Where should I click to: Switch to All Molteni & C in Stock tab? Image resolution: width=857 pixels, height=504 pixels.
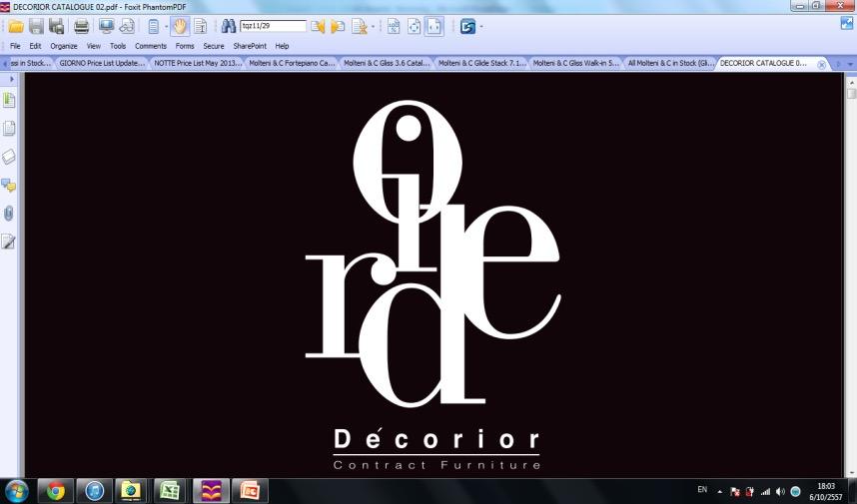[x=670, y=63]
